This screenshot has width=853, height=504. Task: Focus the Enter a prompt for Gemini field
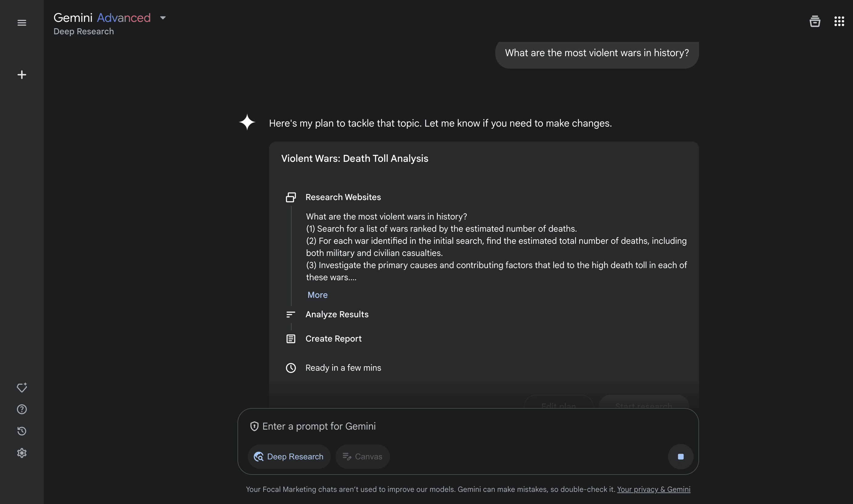click(442, 426)
